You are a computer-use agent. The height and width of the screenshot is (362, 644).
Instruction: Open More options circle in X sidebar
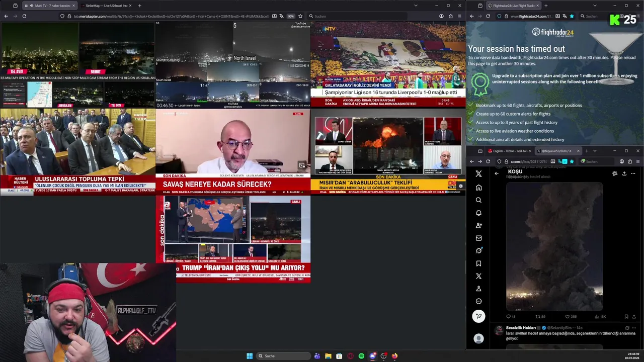pos(478,301)
